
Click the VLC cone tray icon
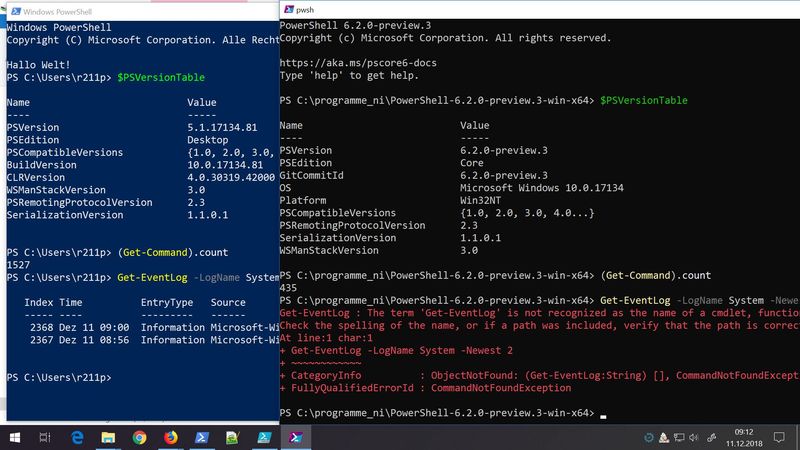[x=664, y=437]
